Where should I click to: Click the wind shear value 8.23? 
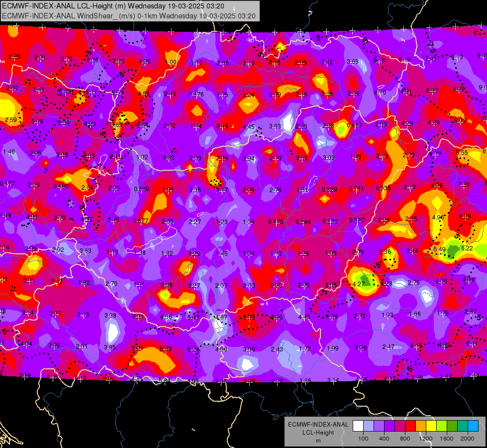point(90,124)
